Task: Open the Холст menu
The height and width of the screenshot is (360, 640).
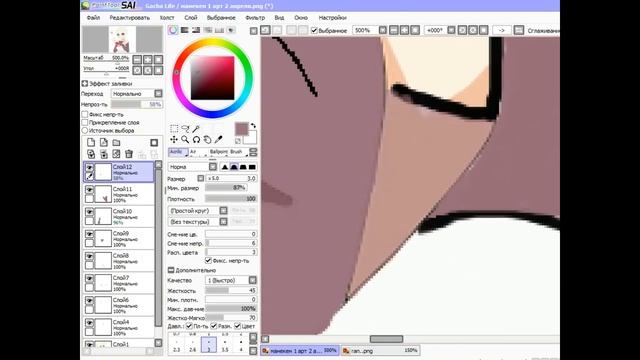Action: [x=167, y=18]
